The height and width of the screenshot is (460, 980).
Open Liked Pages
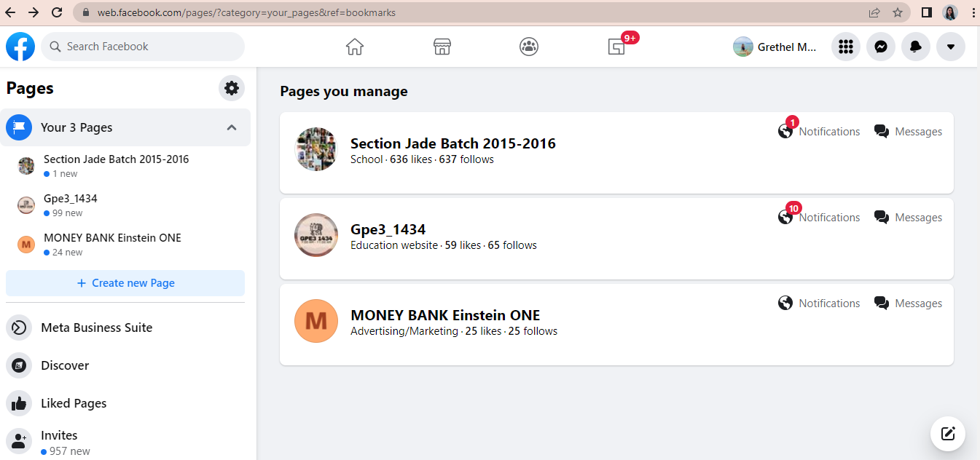pos(125,403)
